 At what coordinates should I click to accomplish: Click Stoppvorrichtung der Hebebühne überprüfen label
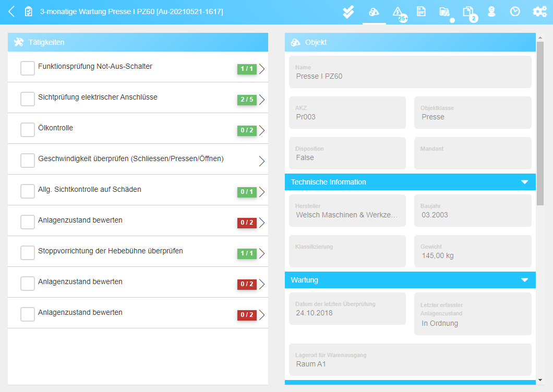click(x=111, y=251)
